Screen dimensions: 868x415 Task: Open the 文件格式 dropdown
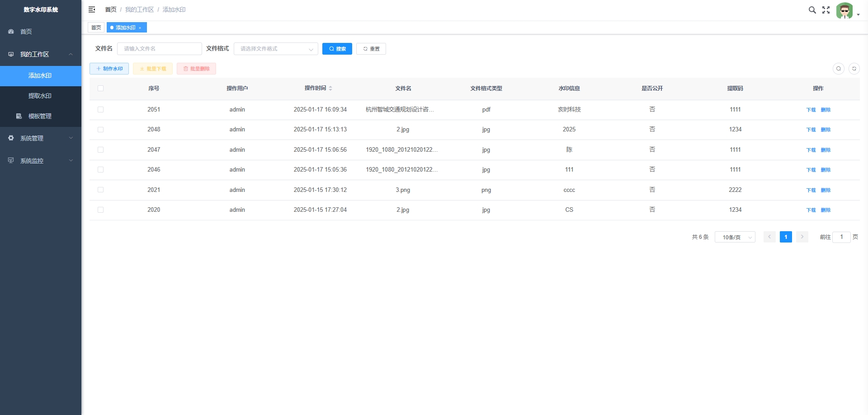coord(276,49)
